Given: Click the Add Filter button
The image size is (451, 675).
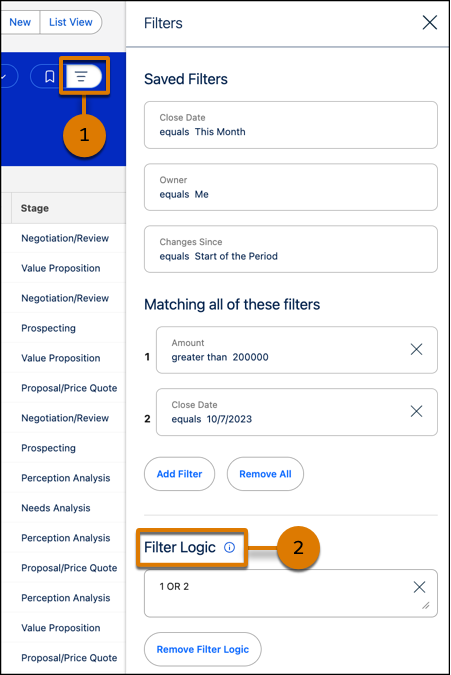Looking at the screenshot, I should pyautogui.click(x=179, y=474).
